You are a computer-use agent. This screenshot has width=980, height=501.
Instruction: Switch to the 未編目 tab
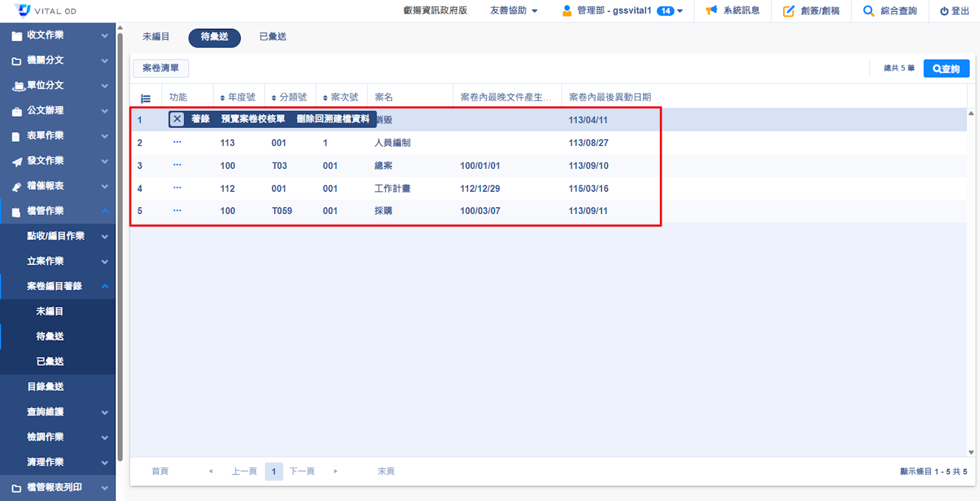pyautogui.click(x=156, y=37)
